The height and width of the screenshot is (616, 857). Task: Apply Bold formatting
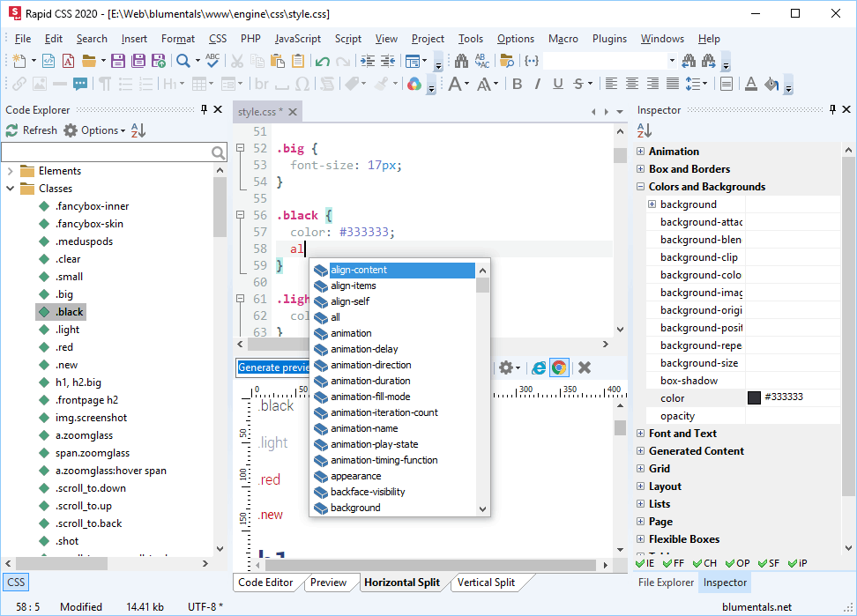tap(517, 84)
